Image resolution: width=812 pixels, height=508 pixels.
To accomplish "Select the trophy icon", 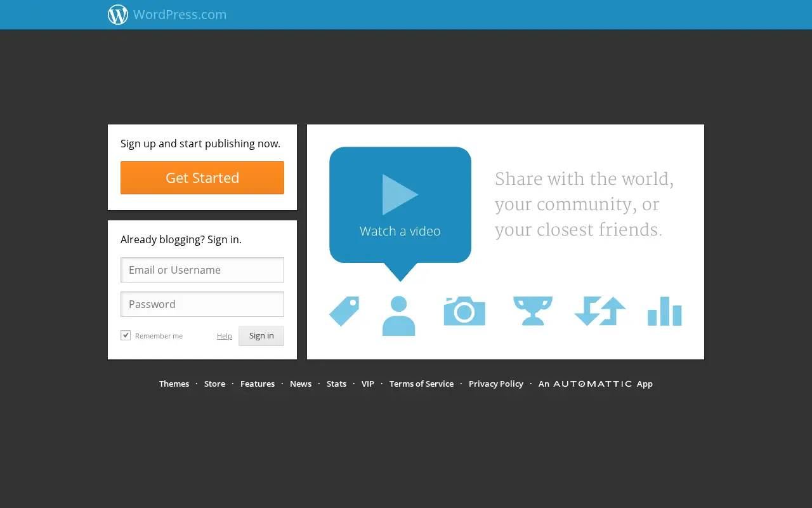I will (533, 311).
